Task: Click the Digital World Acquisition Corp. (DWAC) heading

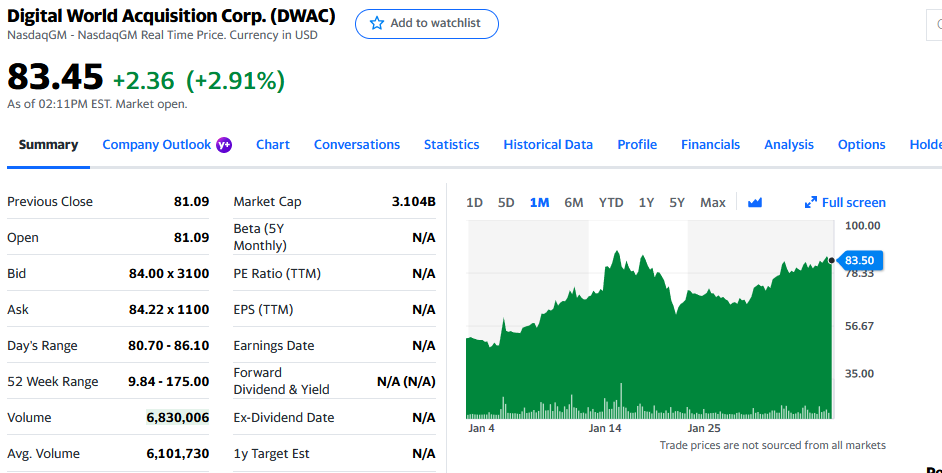Action: 171,16
